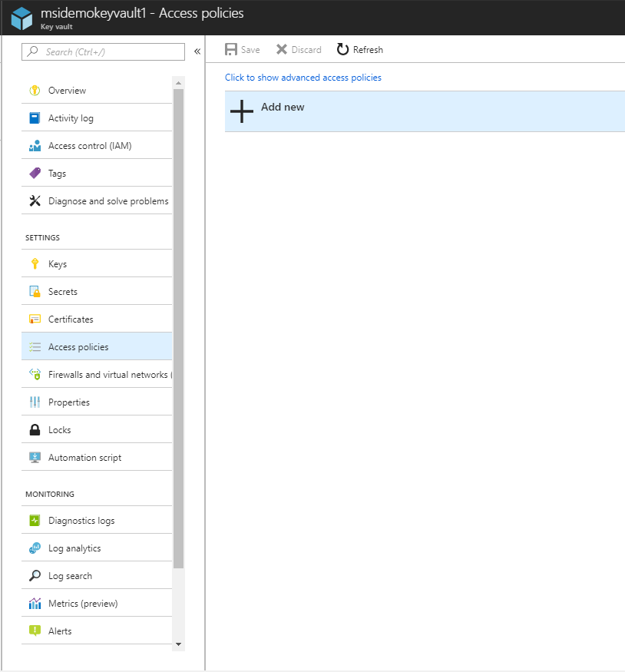This screenshot has width=625, height=672.
Task: Open the Access control (IAM) menu item
Action: pyautogui.click(x=97, y=146)
